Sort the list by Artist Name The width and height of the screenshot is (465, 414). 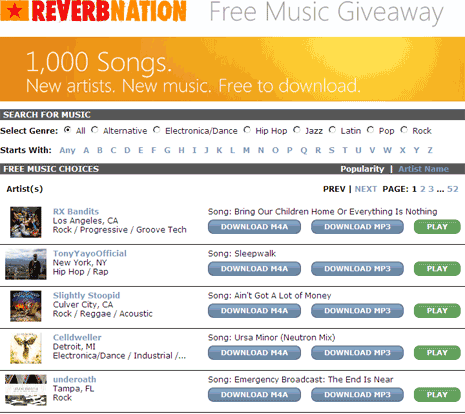[423, 169]
